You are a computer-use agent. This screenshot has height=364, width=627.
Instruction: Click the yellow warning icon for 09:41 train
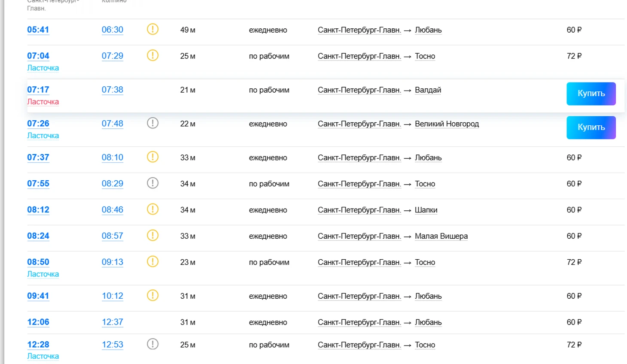[x=152, y=295]
